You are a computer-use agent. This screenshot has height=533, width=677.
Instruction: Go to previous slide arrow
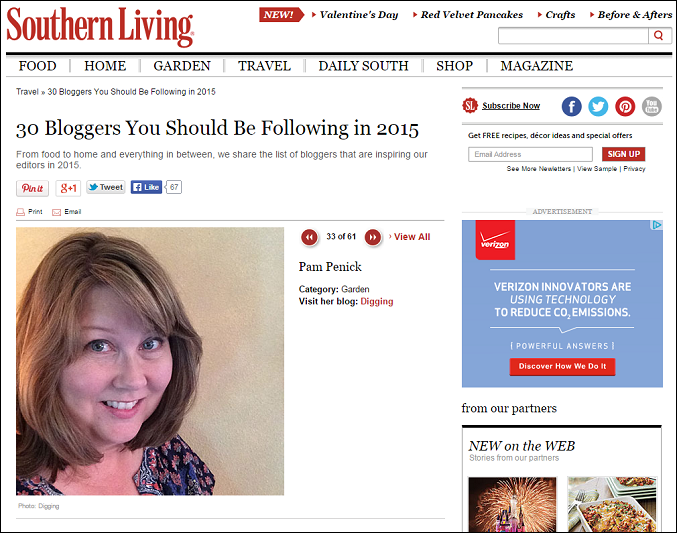pos(309,237)
